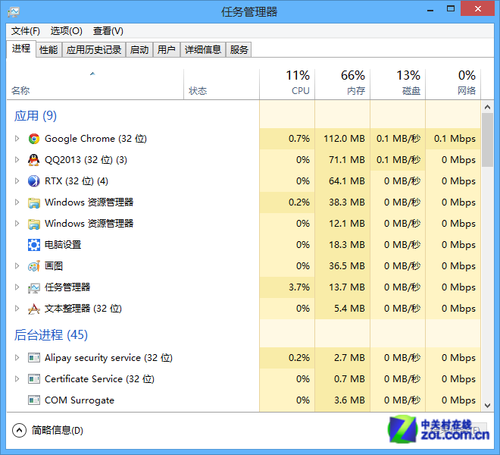500x455 pixels.
Task: Select the RTX application icon
Action: point(34,181)
